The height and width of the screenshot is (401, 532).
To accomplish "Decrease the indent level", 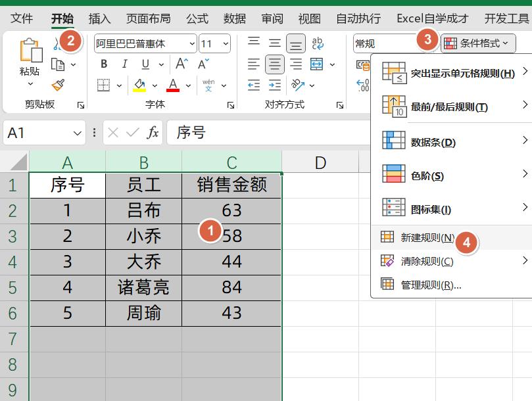I will pyautogui.click(x=254, y=85).
